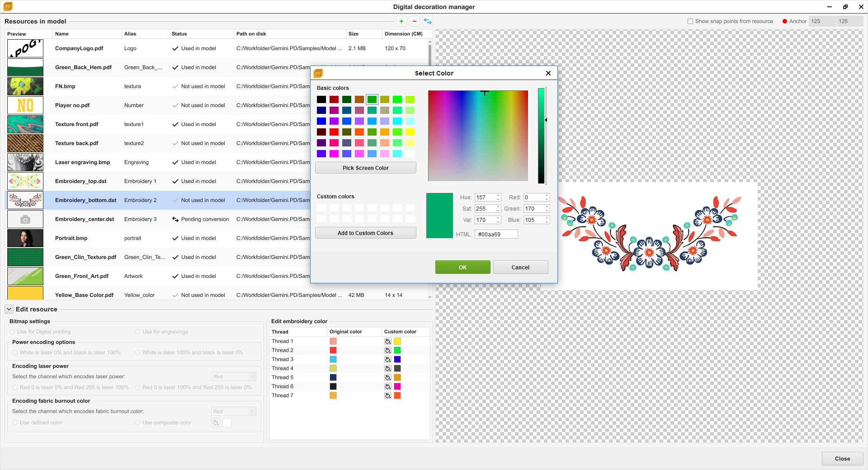Collapse the Edit resource section
This screenshot has width=868, height=470.
click(9, 309)
